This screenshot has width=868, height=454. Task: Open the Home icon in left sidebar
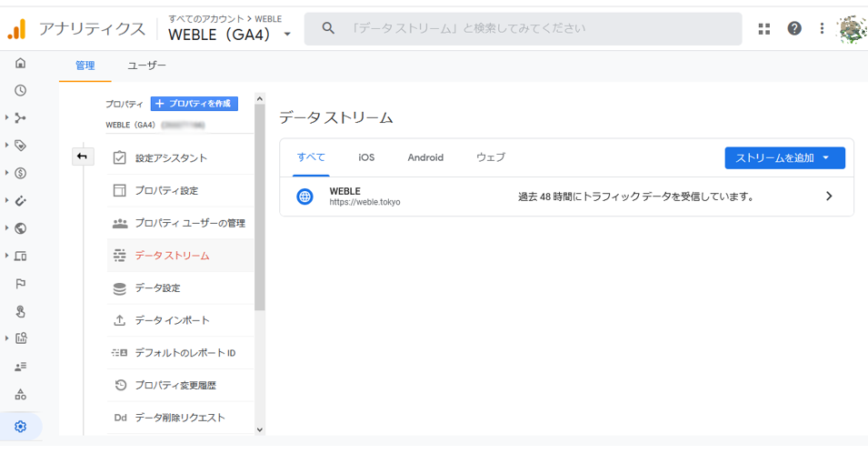click(x=21, y=63)
